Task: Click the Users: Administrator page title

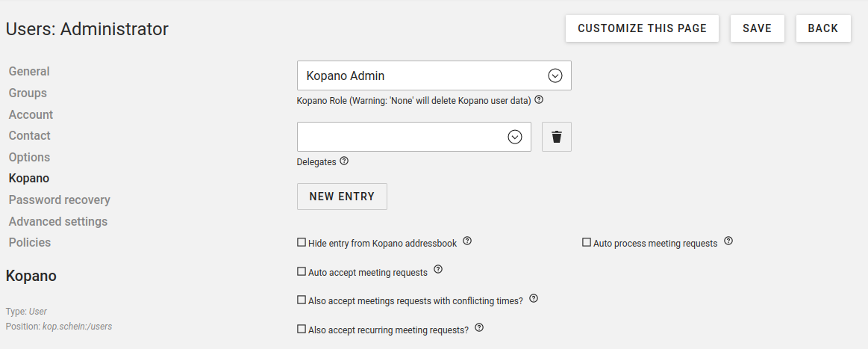Action: click(x=87, y=29)
